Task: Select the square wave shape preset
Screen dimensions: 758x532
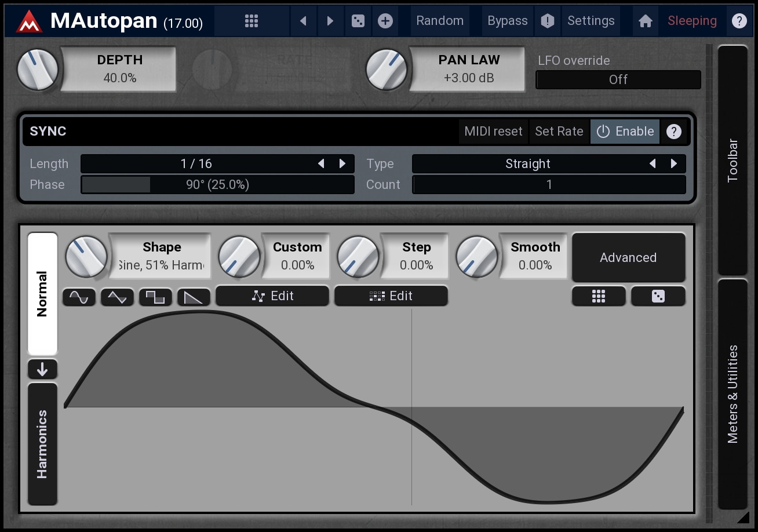Action: click(x=155, y=297)
